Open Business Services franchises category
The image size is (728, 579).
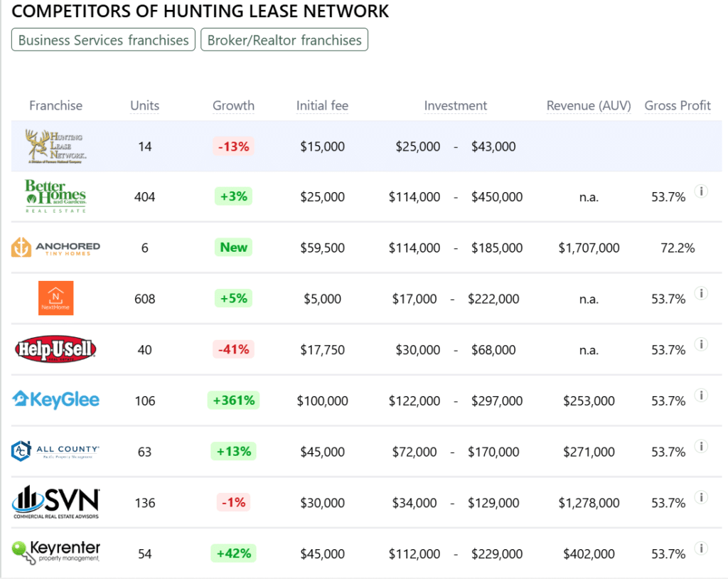[x=104, y=40]
